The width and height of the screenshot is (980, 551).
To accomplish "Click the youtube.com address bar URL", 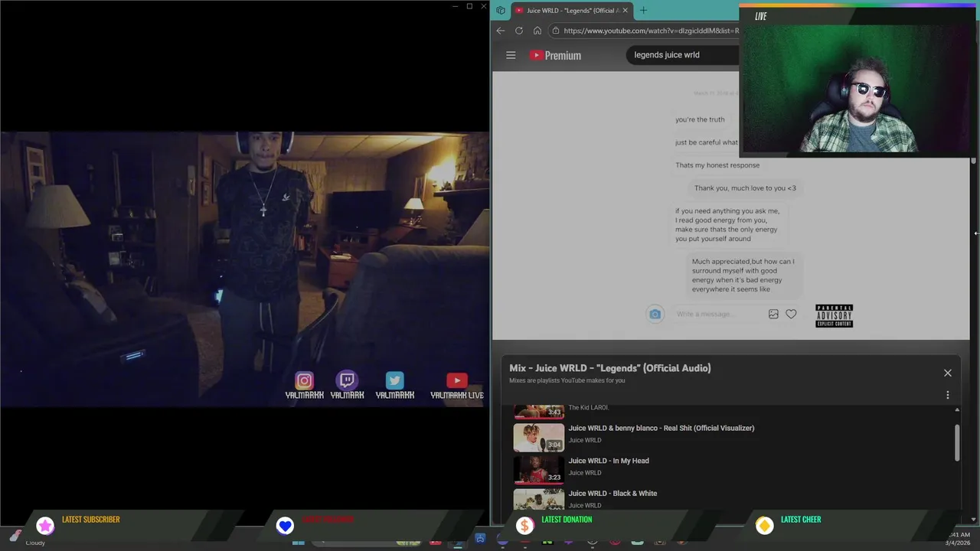I will pyautogui.click(x=652, y=31).
